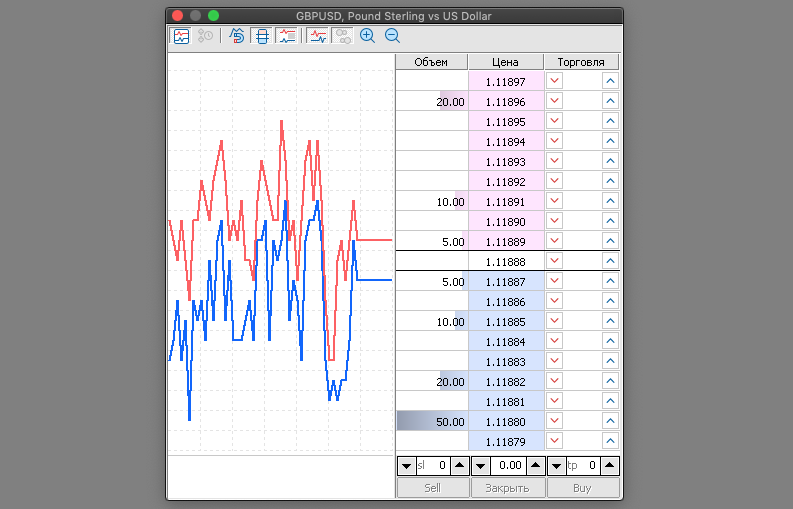Click blue buy arrow at price 1.11879
The height and width of the screenshot is (509, 793).
[610, 441]
